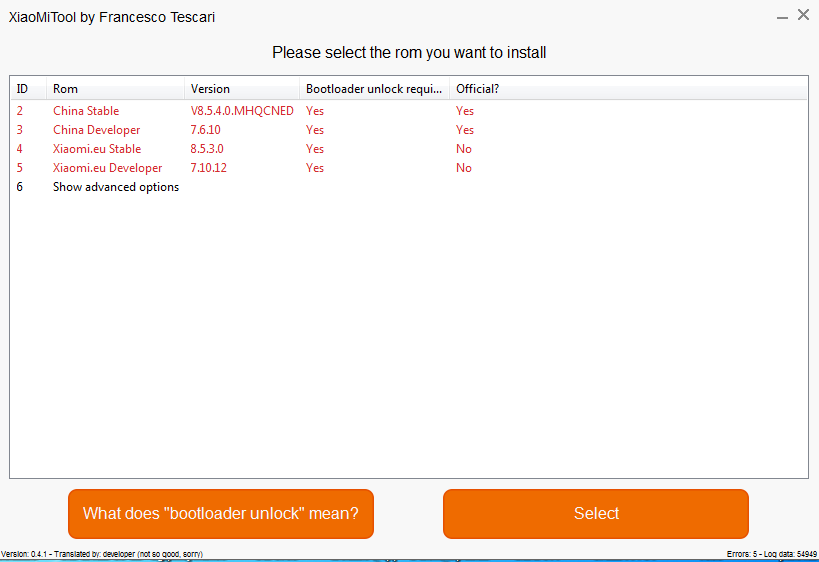Click Official 'No' for Xiaomi.eu Developer
The width and height of the screenshot is (819, 562).
[x=464, y=168]
